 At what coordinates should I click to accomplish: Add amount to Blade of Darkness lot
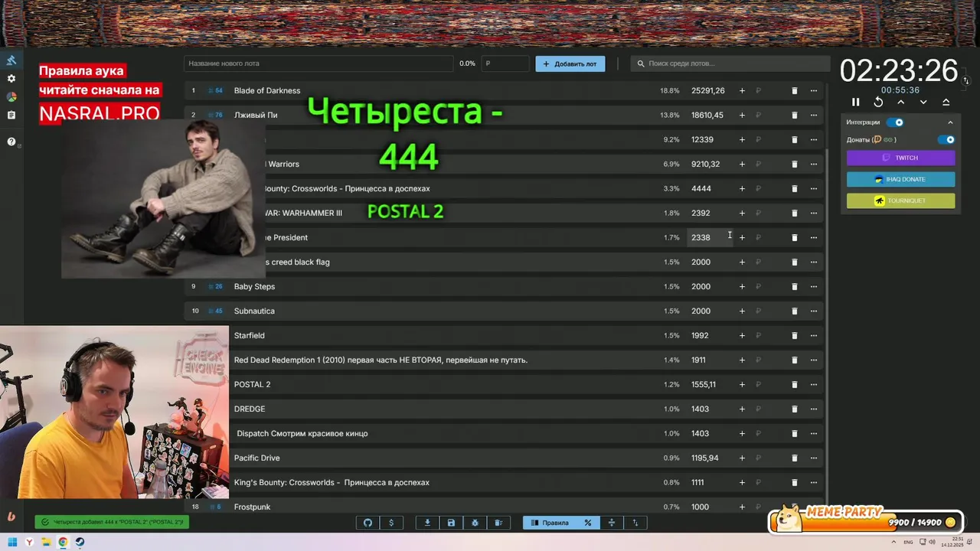(742, 90)
